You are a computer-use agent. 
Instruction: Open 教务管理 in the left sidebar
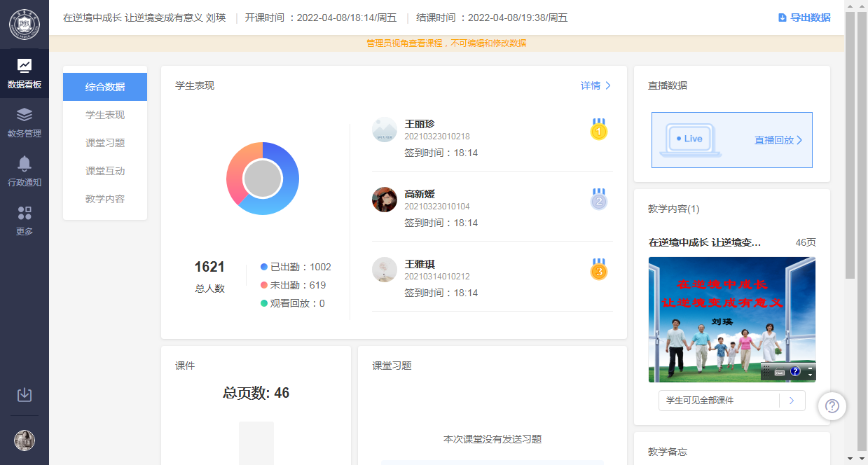click(x=25, y=123)
